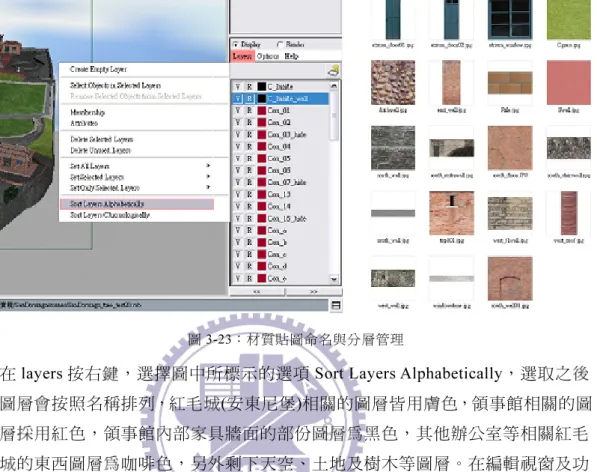Screen dimensions: 597x472
Task: Click the file path text in the status bar
Action: pos(71,305)
